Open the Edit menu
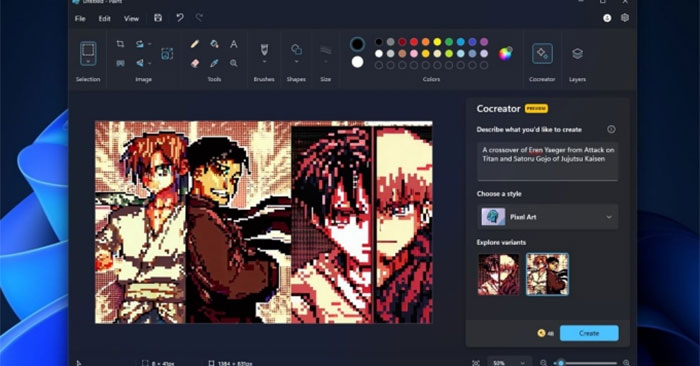Viewport: 700px width, 366px height. pyautogui.click(x=104, y=18)
